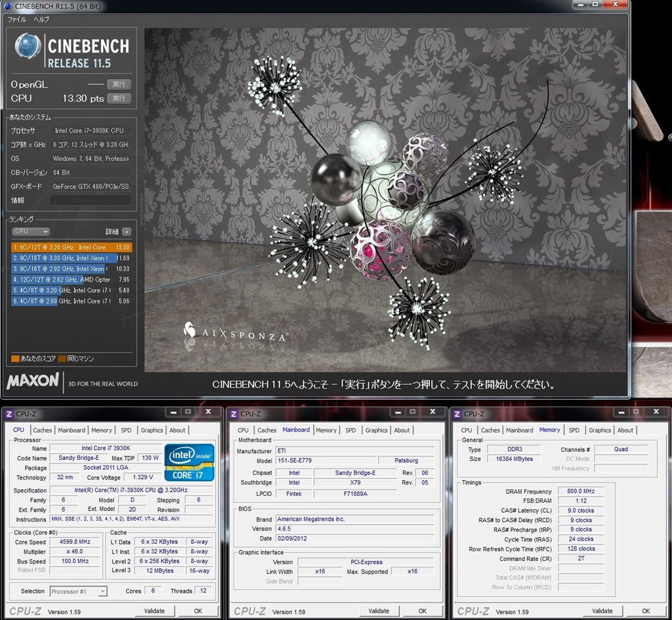672x620 pixels.
Task: Click the Z icon of first CPU-Z window
Action: point(9,414)
